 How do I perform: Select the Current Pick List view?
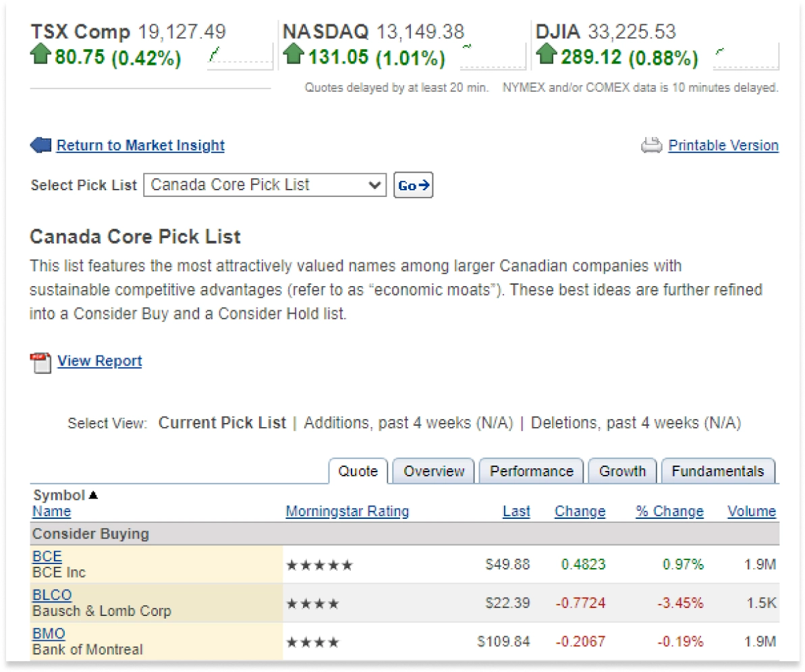coord(222,422)
